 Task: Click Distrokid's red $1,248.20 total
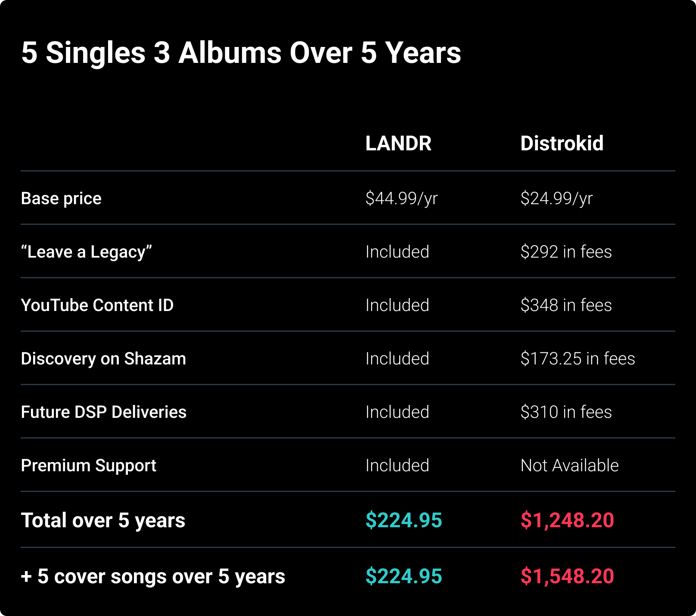pyautogui.click(x=567, y=520)
